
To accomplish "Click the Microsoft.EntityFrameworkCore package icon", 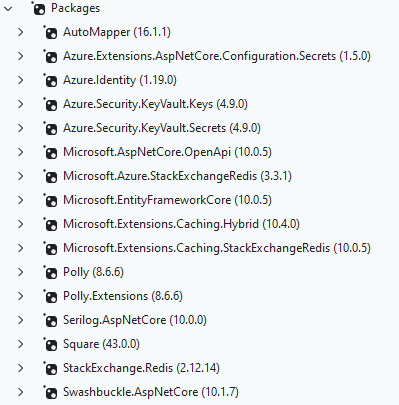I will [x=50, y=200].
